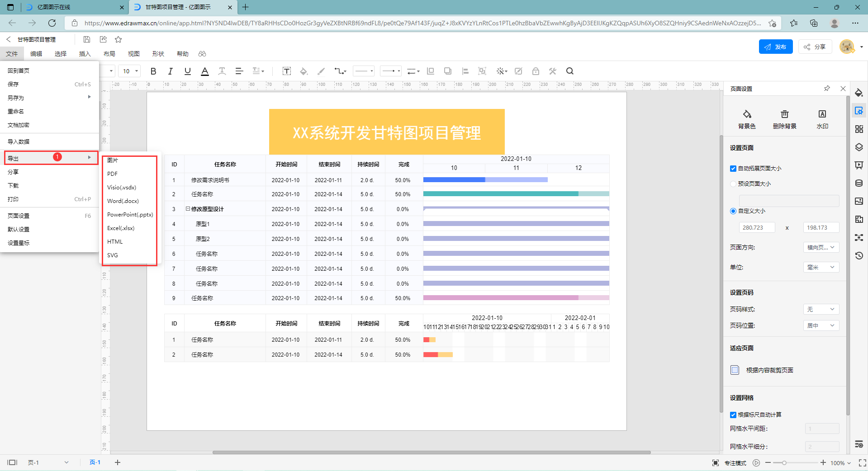This screenshot has width=868, height=471.
Task: Pin the 页面设置 panel
Action: tap(827, 89)
